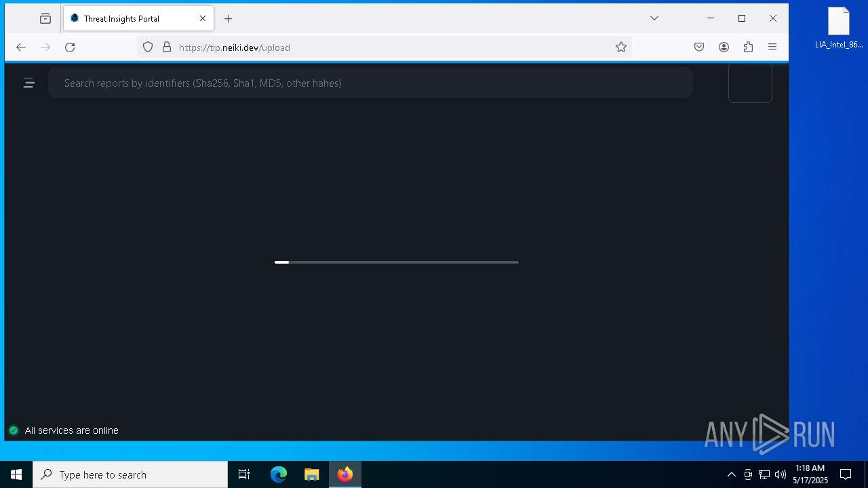Go back one page in Firefox
Image resolution: width=868 pixels, height=488 pixels.
point(21,47)
